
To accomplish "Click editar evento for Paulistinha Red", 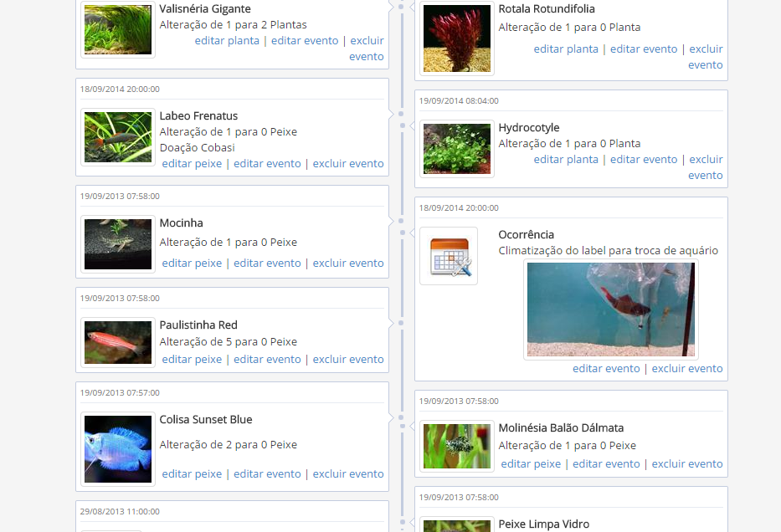I will coord(268,360).
